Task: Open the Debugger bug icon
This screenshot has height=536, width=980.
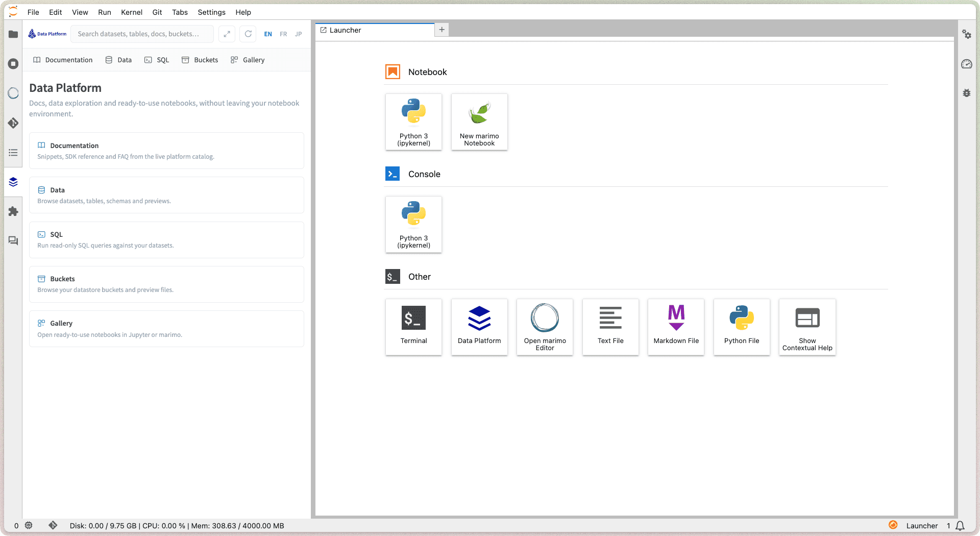Action: [x=967, y=93]
